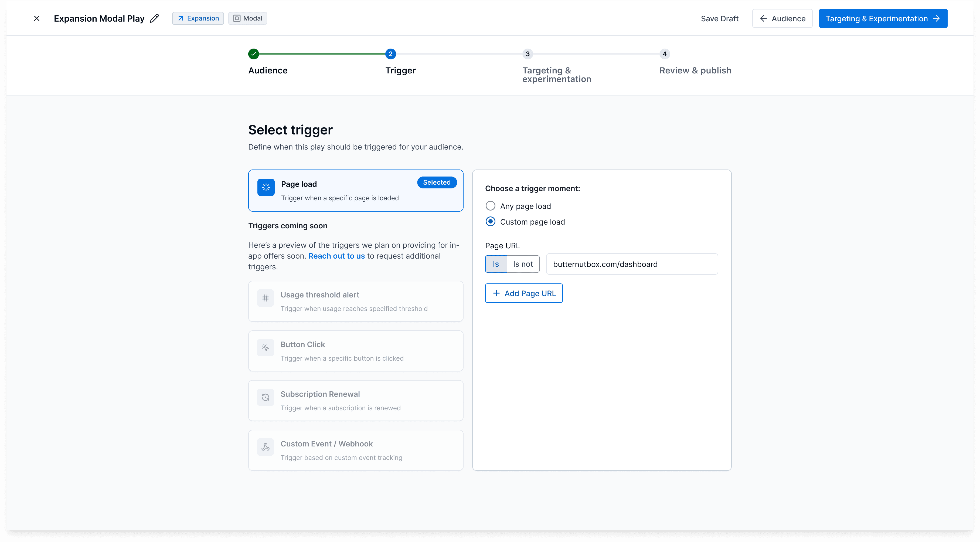Click the X icon to exit editor
980x542 pixels.
coord(36,18)
